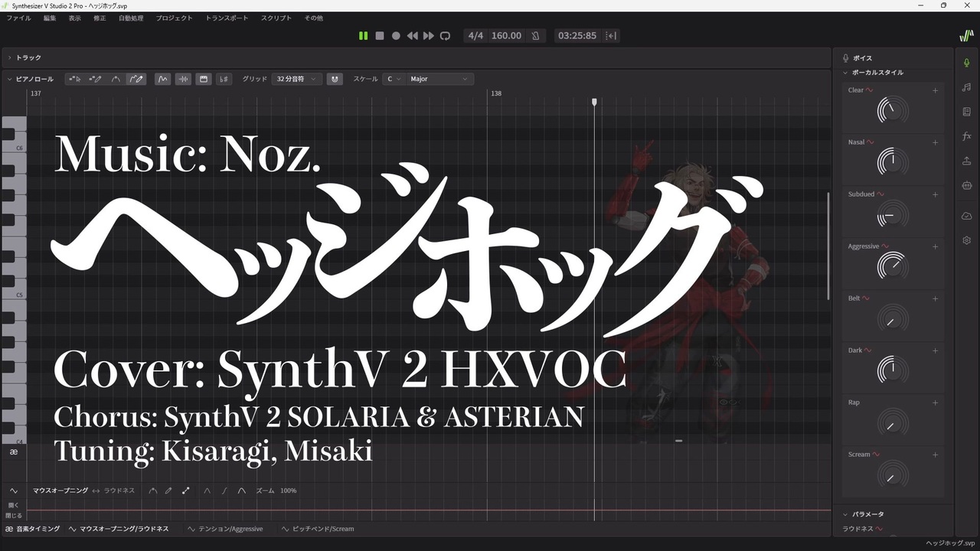980x551 pixels.
Task: Open the export render sidebar icon
Action: click(967, 161)
